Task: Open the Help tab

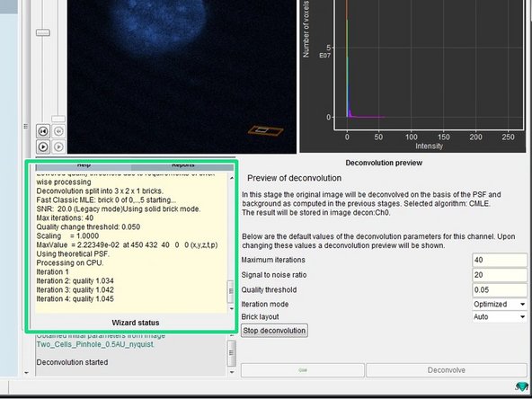Action: pyautogui.click(x=84, y=165)
